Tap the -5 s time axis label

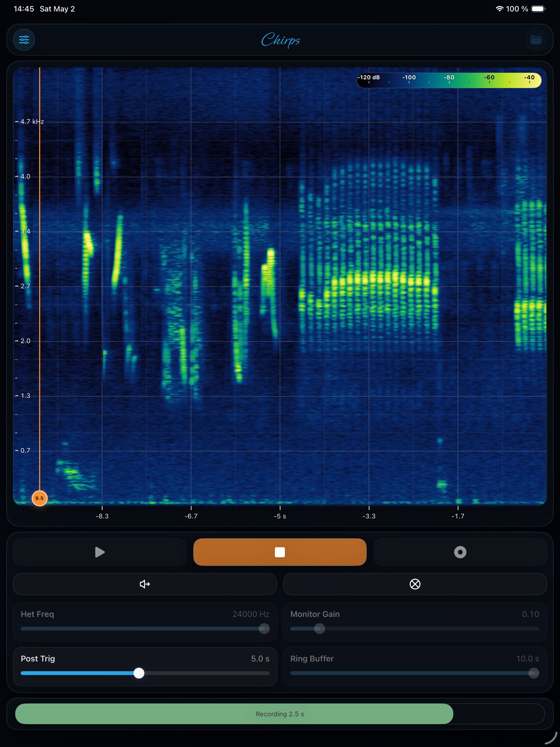click(x=280, y=516)
